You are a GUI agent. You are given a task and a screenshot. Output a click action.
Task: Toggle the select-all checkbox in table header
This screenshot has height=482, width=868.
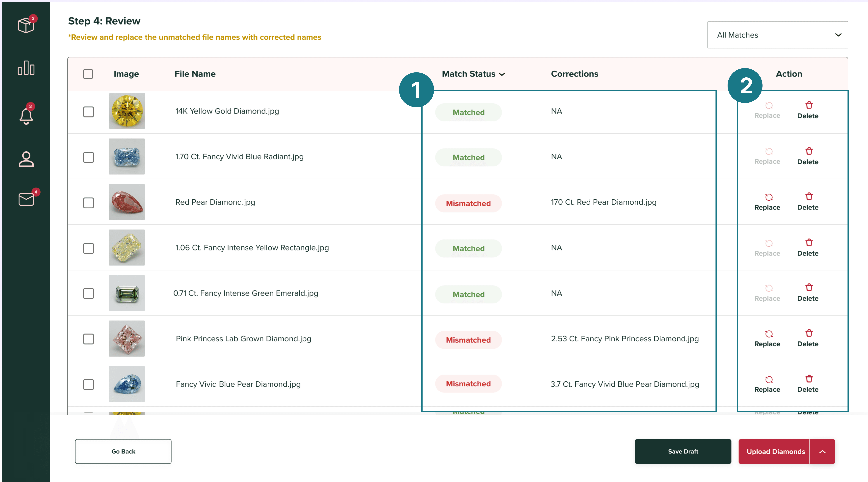(x=88, y=74)
